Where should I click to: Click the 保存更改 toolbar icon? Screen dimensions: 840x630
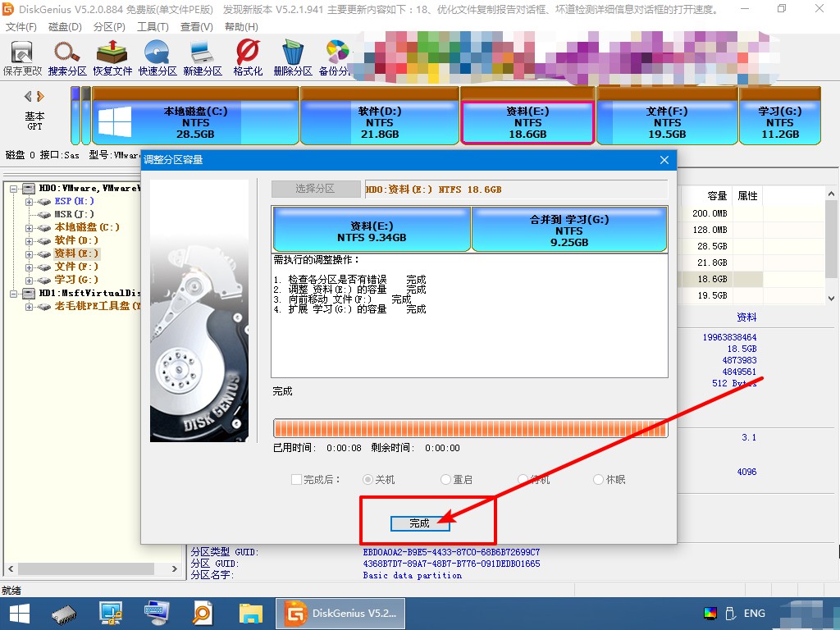tap(22, 58)
